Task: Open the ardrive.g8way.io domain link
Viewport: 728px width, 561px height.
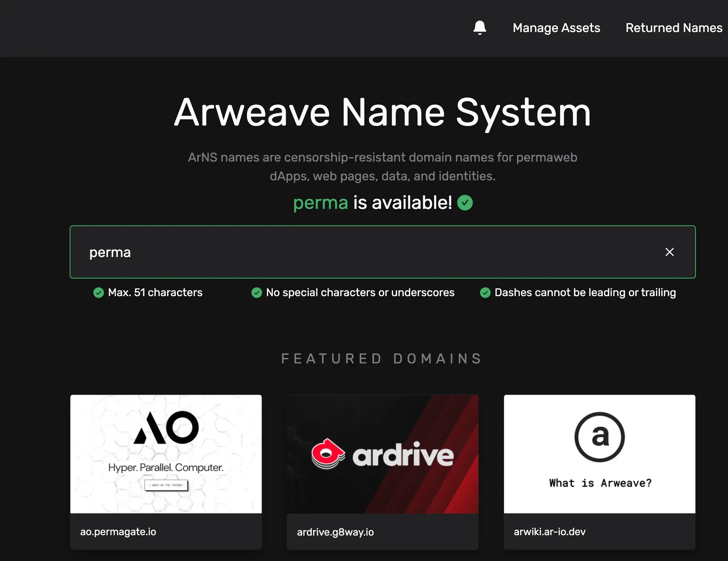Action: [x=335, y=532]
